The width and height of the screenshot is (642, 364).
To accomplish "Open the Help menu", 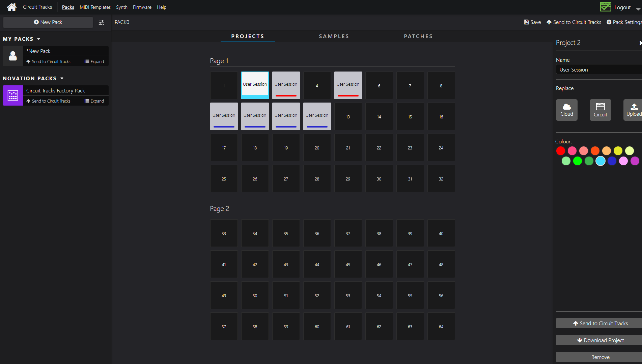I will point(162,7).
